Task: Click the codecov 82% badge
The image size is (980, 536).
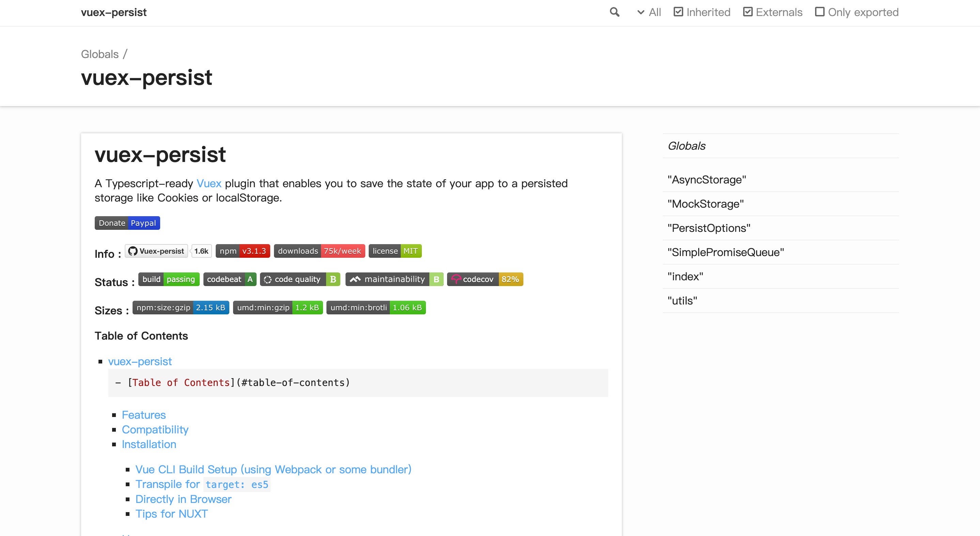Action: click(x=485, y=279)
